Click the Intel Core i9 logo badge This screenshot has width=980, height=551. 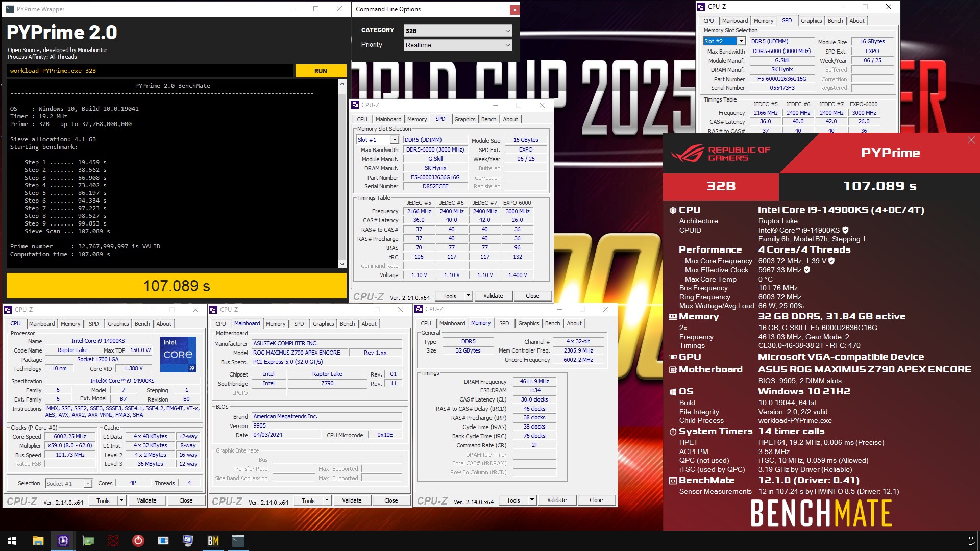pos(178,354)
